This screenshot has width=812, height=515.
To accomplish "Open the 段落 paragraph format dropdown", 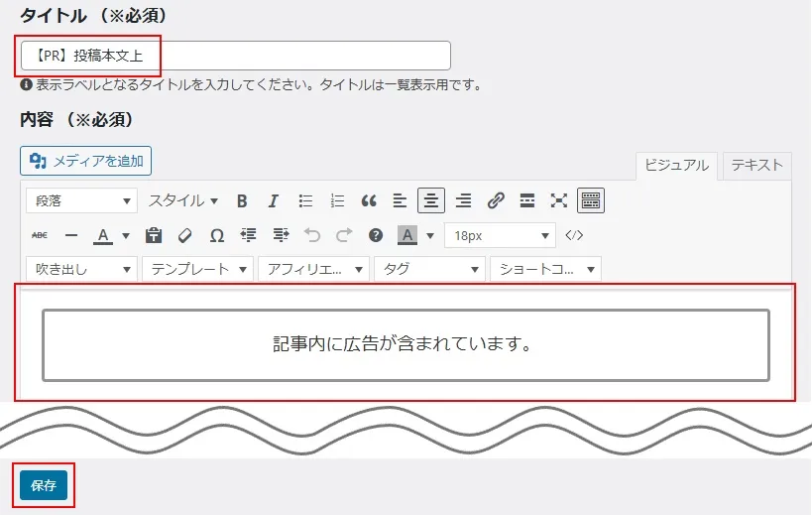I will [x=82, y=200].
